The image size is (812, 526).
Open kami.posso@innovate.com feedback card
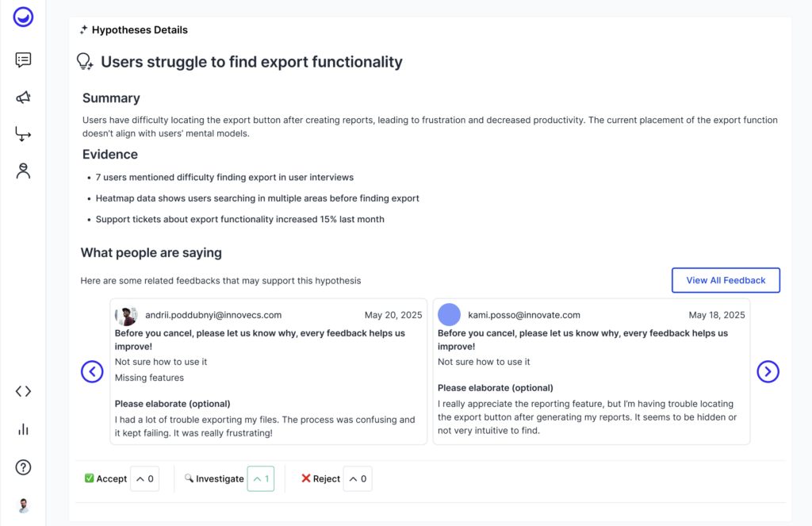coord(591,381)
